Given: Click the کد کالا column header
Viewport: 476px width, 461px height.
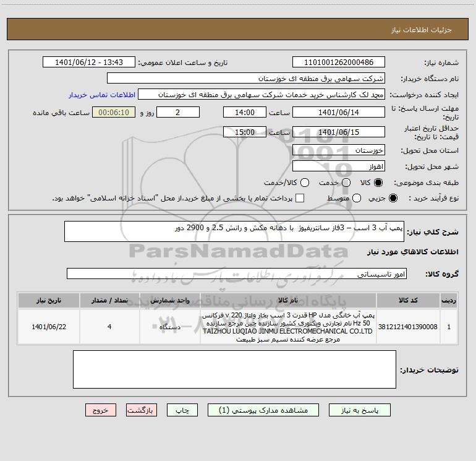Looking at the screenshot, I should pos(408,300).
